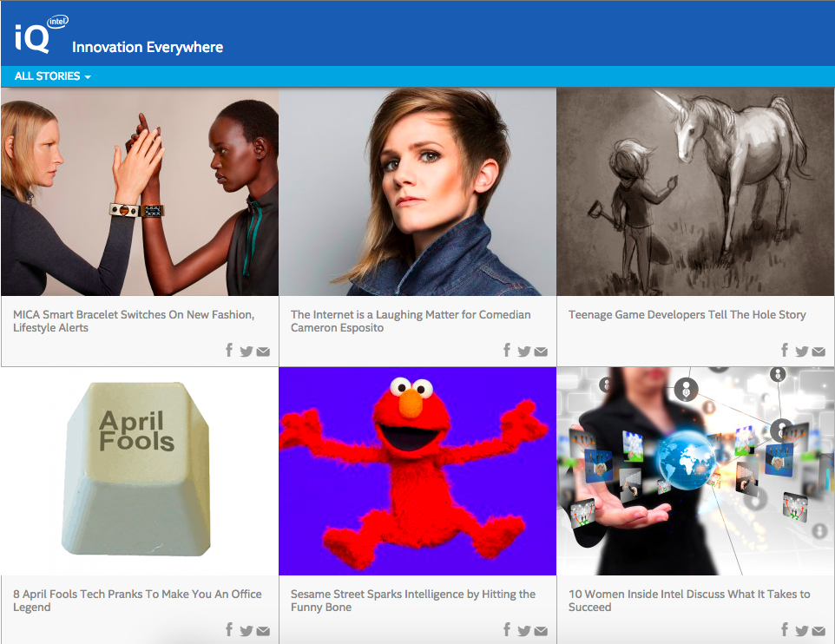Tweet the Cameron Esposito comedian story
Image resolution: width=835 pixels, height=644 pixels.
524,351
